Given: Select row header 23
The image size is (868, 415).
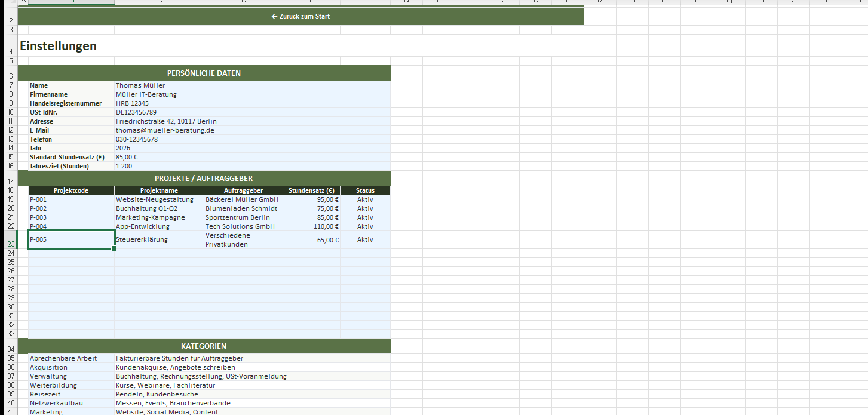Looking at the screenshot, I should tap(10, 244).
